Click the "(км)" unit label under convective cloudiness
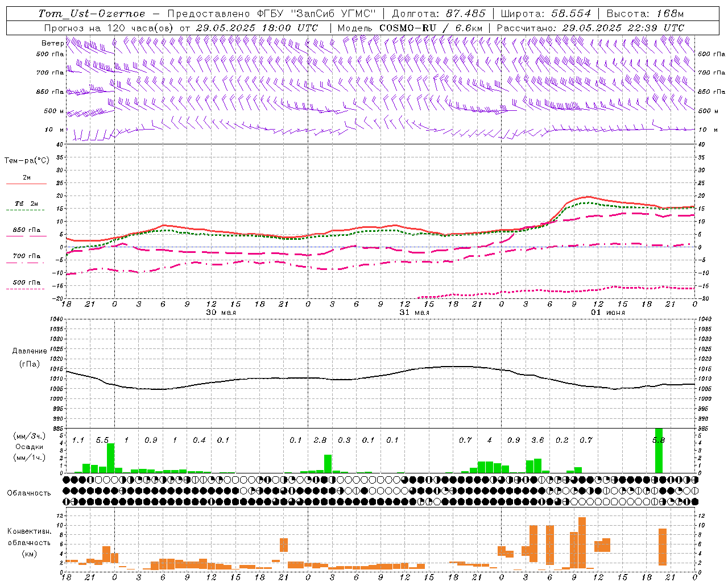Viewport: 728px width, 582px height. pos(29,554)
